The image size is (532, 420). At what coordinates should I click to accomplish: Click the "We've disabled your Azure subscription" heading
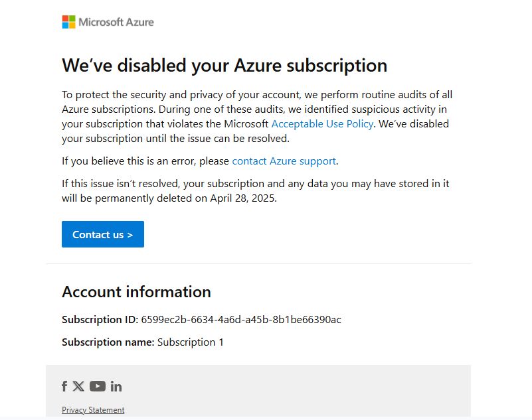tap(224, 66)
